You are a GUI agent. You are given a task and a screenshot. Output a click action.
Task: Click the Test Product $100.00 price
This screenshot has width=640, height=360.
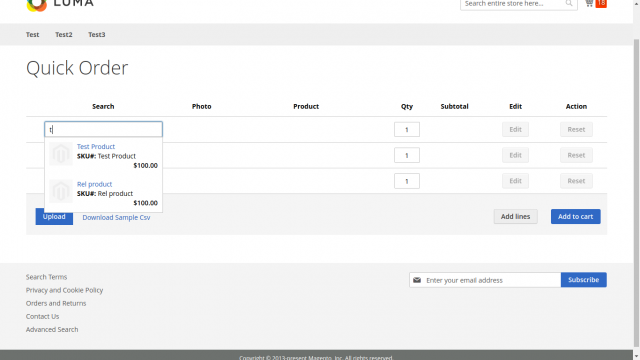click(146, 166)
